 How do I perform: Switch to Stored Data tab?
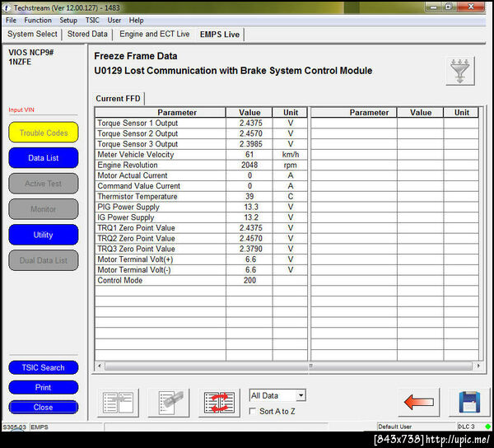coord(87,34)
